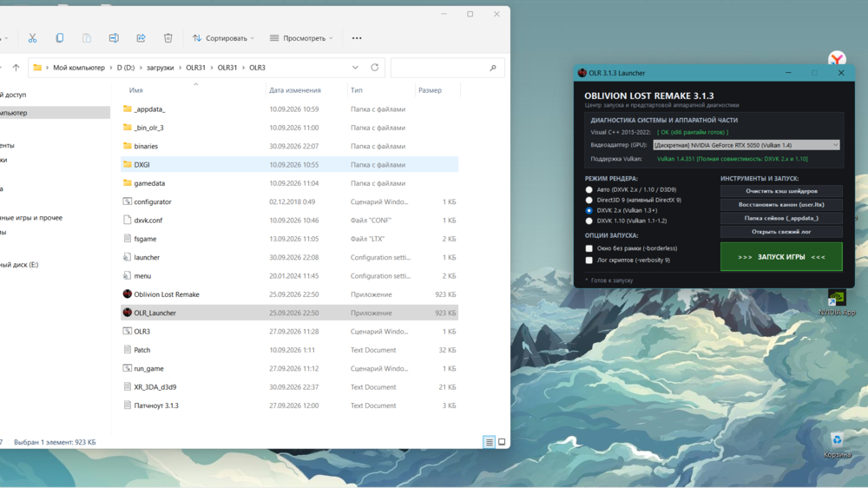Viewport: 868px width, 488px height.
Task: Click the refresh icon beside the address bar
Action: (x=375, y=68)
